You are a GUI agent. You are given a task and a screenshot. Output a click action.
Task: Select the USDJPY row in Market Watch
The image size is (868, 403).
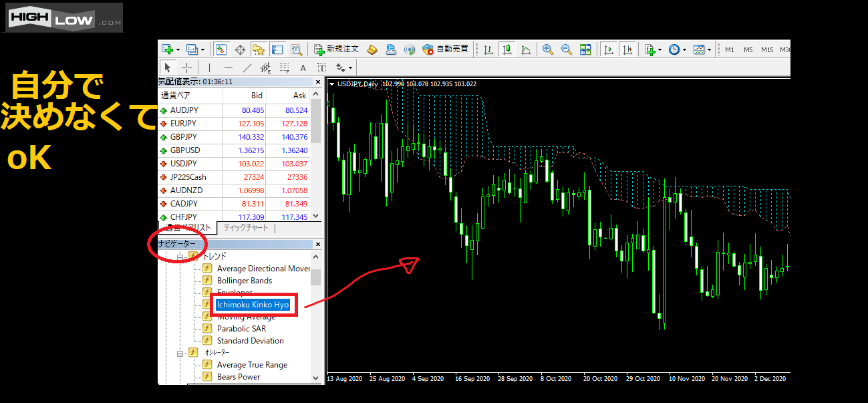(x=184, y=164)
